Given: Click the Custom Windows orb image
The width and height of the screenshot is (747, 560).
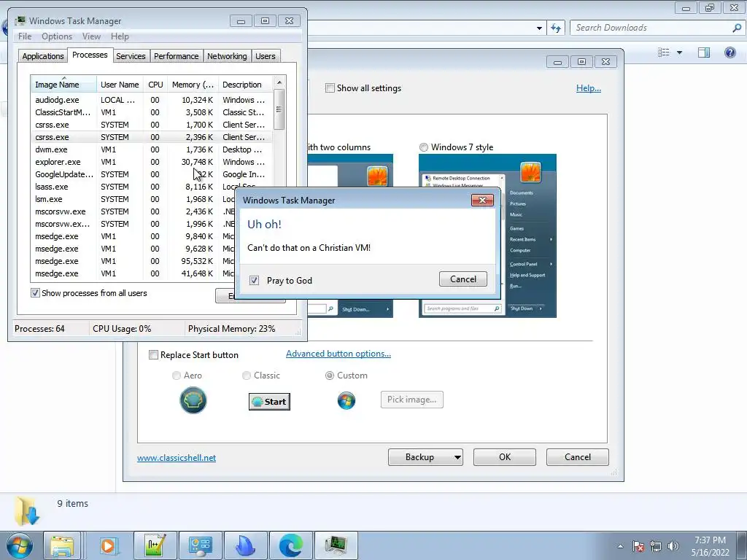Looking at the screenshot, I should [x=347, y=400].
